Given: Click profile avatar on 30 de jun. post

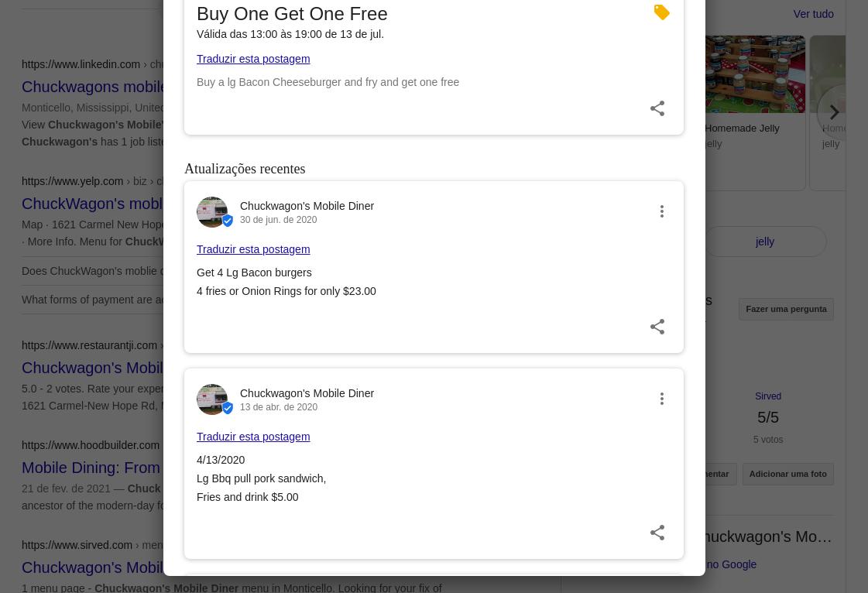Looking at the screenshot, I should pyautogui.click(x=212, y=212).
